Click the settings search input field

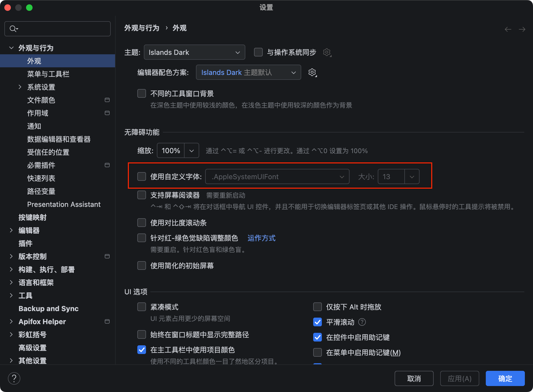coord(57,29)
